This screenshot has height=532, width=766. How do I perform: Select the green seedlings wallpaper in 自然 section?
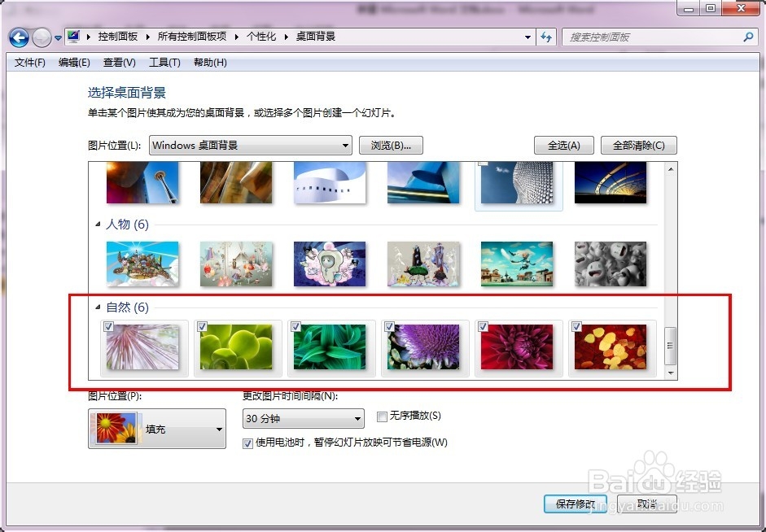tap(236, 347)
